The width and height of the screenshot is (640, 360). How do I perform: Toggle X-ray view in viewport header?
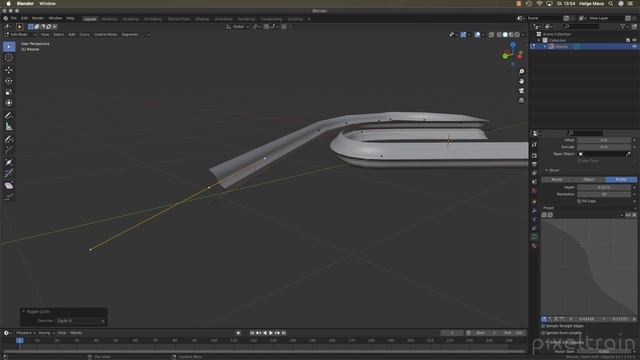[491, 35]
